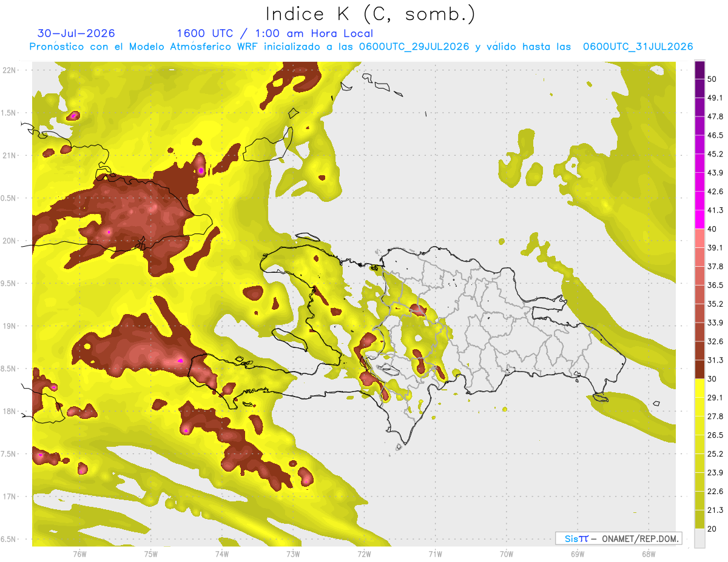
Task: Click legend value '36.5'
Action: (715, 285)
